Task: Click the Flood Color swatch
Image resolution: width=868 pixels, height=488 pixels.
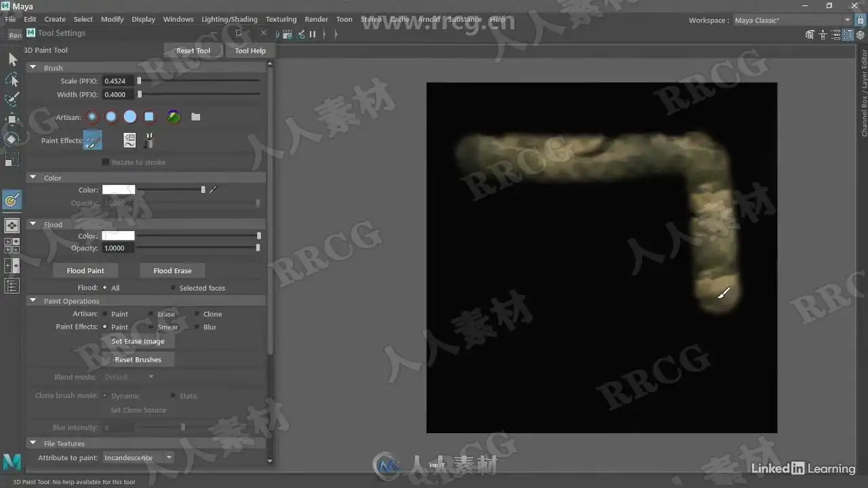Action: (x=119, y=236)
